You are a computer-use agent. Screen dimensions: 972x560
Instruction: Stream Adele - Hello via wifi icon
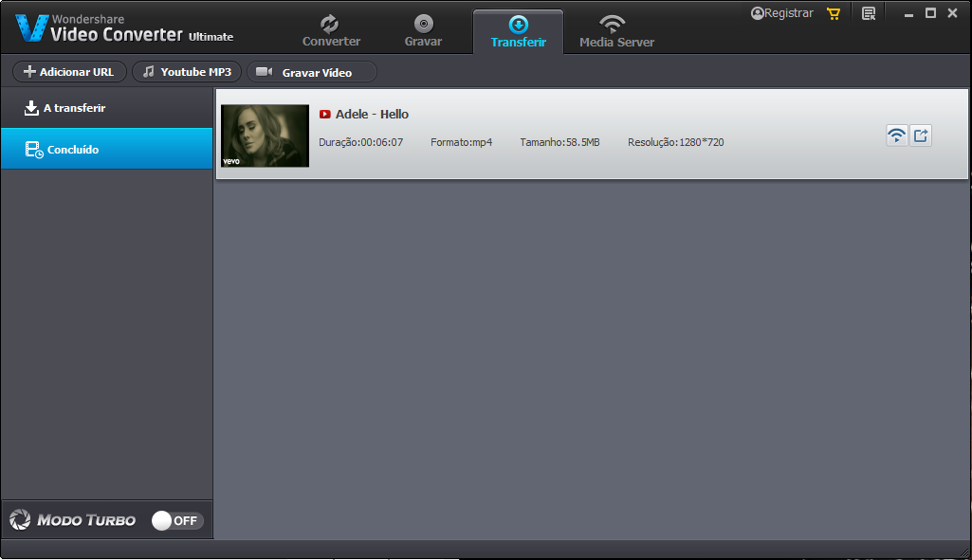click(896, 135)
